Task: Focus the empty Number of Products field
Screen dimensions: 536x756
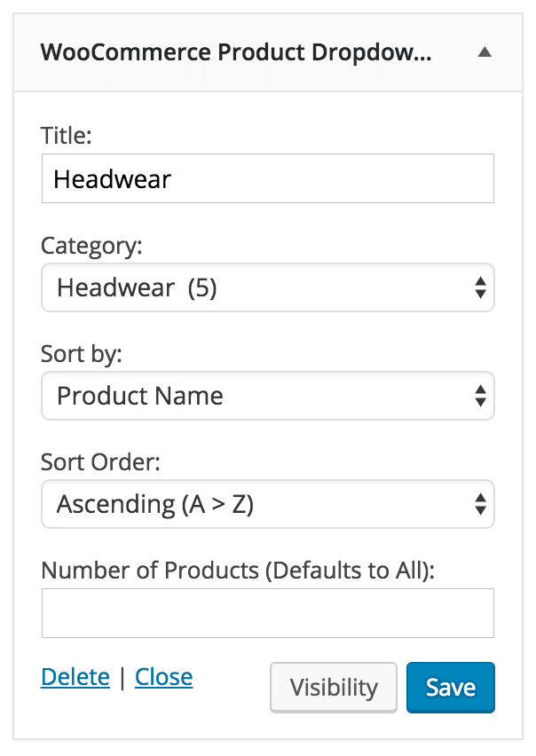Action: pyautogui.click(x=267, y=613)
